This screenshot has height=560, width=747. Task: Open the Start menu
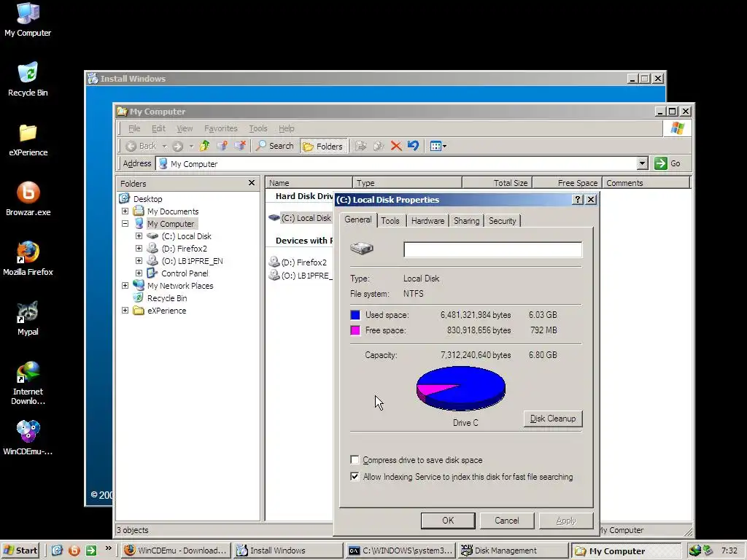pos(20,551)
